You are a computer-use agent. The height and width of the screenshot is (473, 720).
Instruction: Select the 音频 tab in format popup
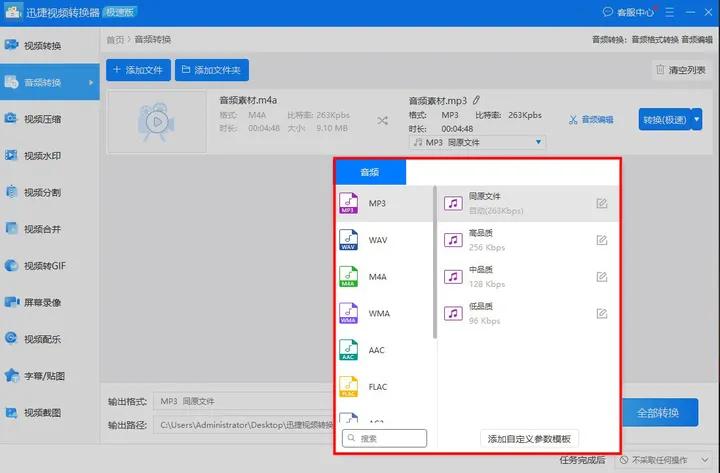(x=371, y=172)
